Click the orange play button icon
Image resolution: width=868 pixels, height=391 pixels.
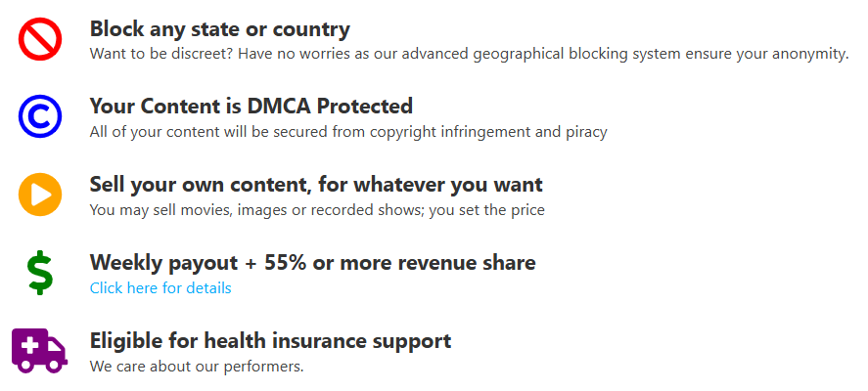point(40,195)
